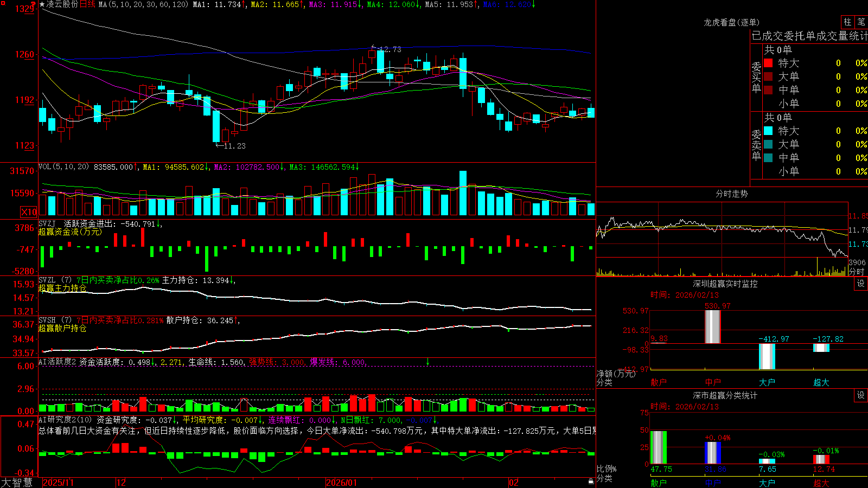Open the MA(5,10,20,30,60,120) indicator parameters
The height and width of the screenshot is (488, 868).
tap(143, 4)
